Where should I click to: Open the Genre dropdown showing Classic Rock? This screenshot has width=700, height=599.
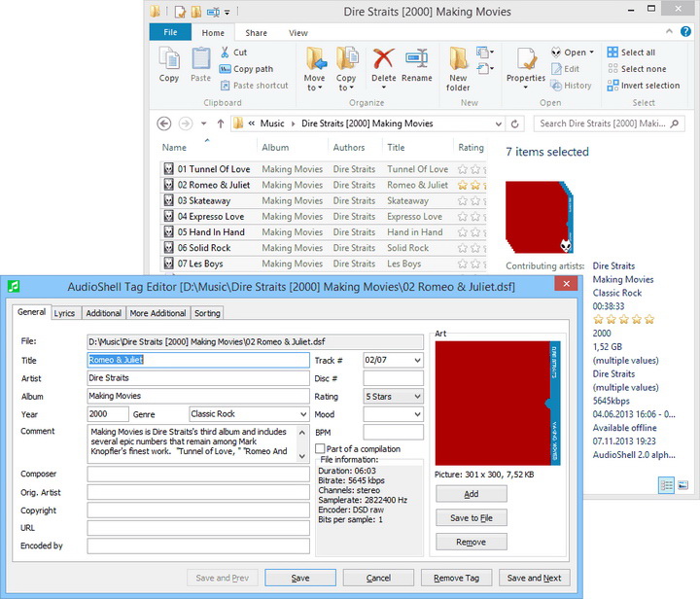point(303,413)
